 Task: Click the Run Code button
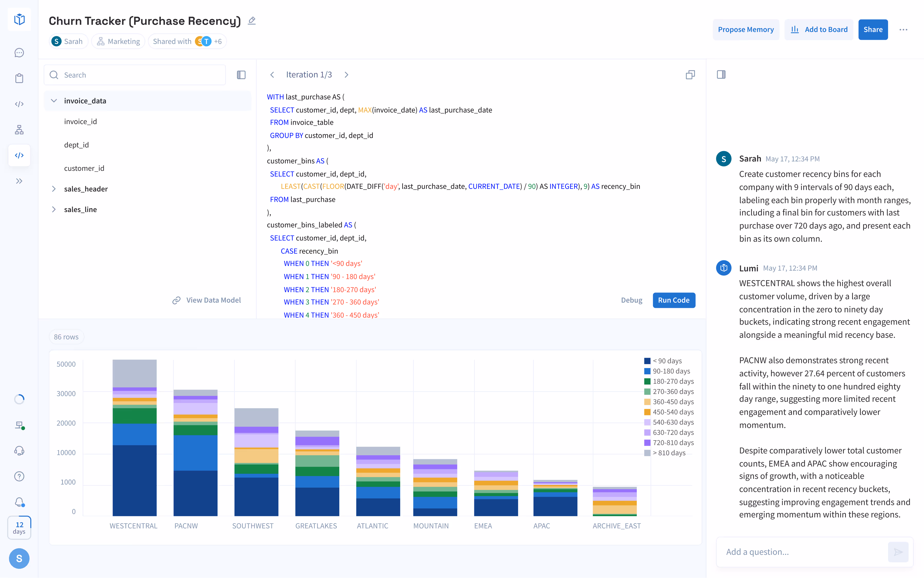674,300
